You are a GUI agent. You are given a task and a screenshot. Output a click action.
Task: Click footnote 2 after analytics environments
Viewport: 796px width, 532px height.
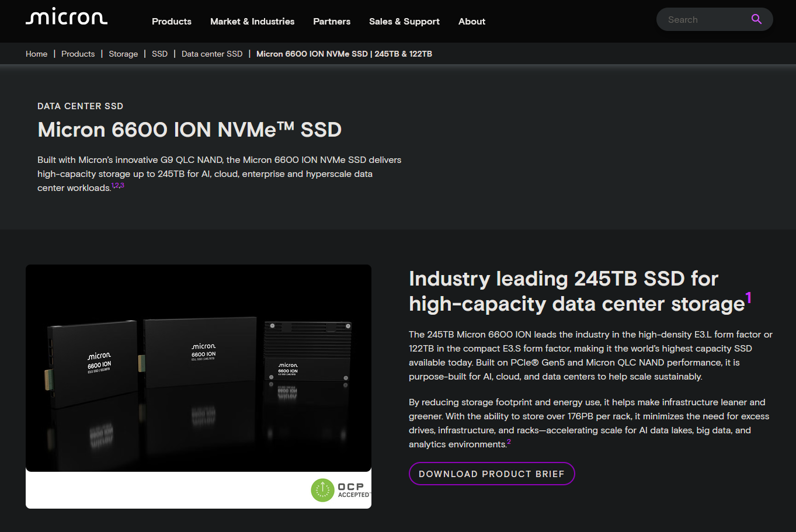click(509, 441)
